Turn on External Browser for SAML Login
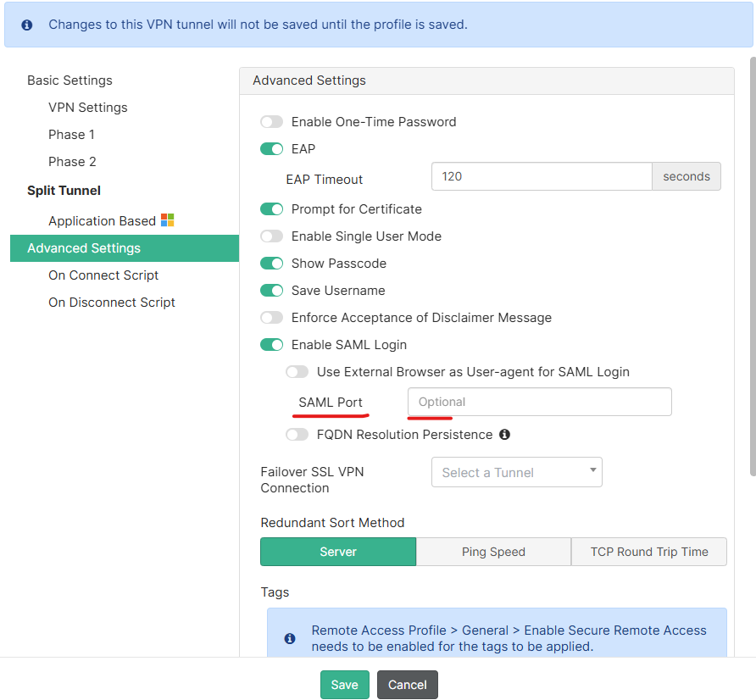Screen dimensions: 756x700 [297, 372]
